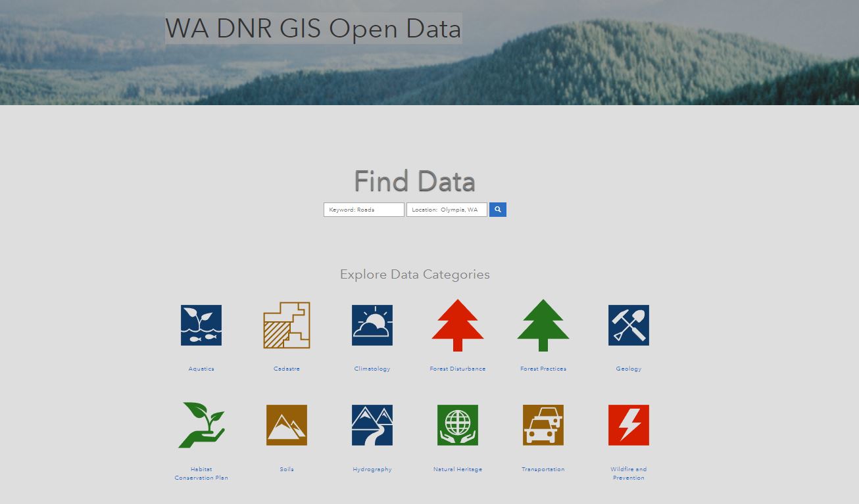The image size is (859, 504).
Task: Follow the Soils text link
Action: click(287, 469)
